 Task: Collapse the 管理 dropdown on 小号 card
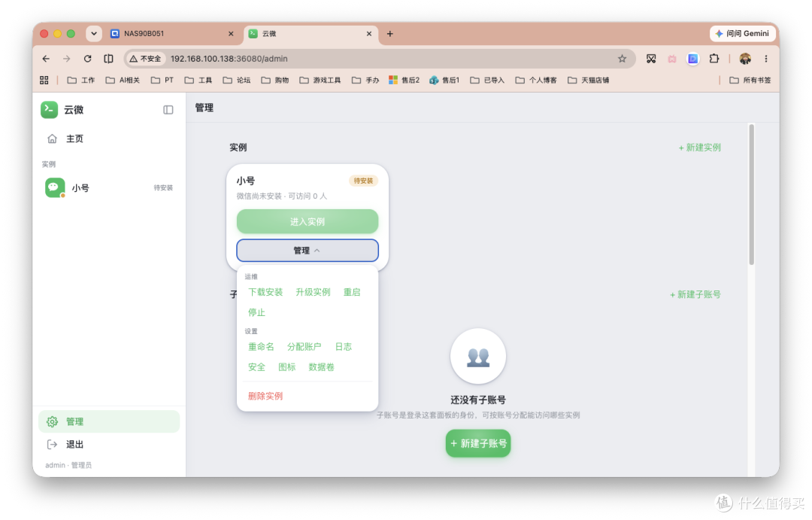coord(308,251)
